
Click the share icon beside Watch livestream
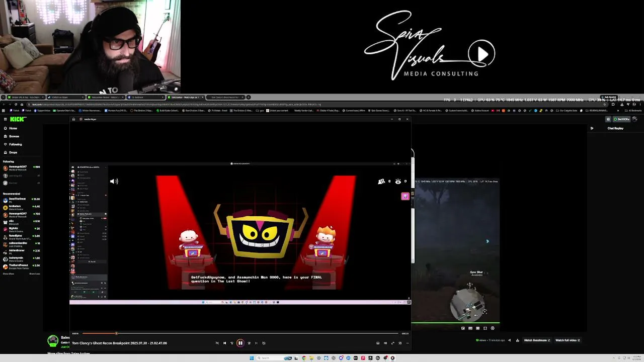pyautogui.click(x=510, y=340)
